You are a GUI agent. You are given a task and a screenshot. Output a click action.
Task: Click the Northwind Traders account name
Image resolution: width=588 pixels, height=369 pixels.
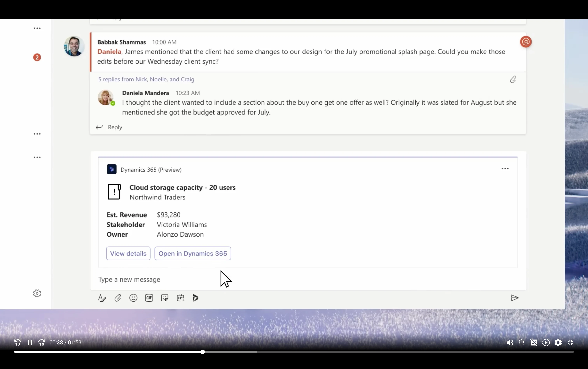pos(157,197)
